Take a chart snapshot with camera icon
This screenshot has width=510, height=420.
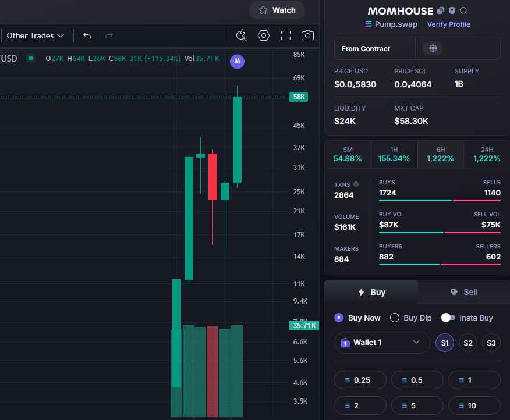307,35
